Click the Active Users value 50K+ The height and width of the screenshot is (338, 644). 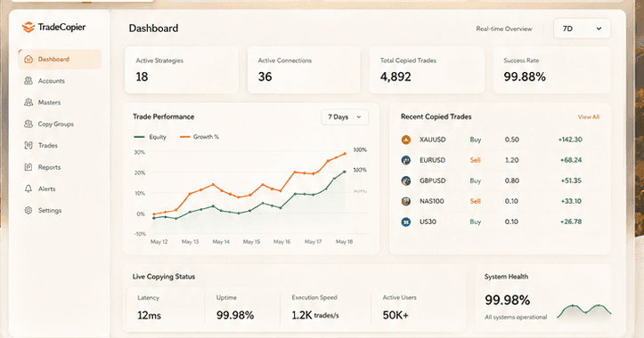tap(395, 316)
